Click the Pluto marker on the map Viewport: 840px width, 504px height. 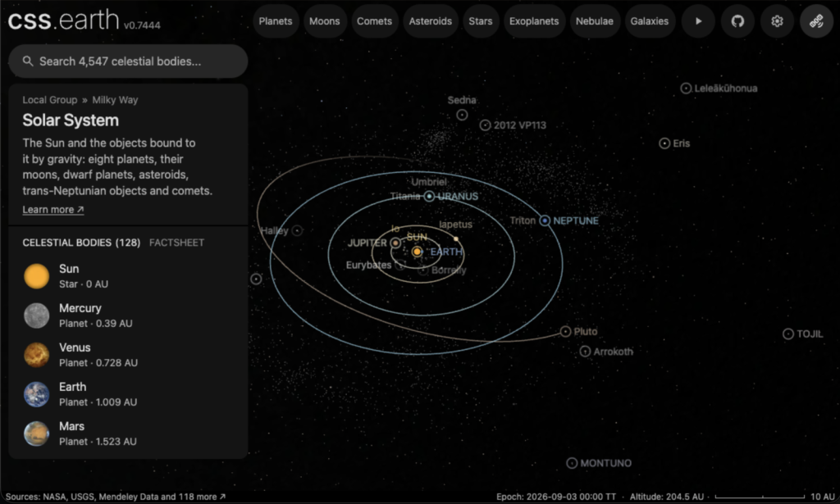click(x=565, y=332)
